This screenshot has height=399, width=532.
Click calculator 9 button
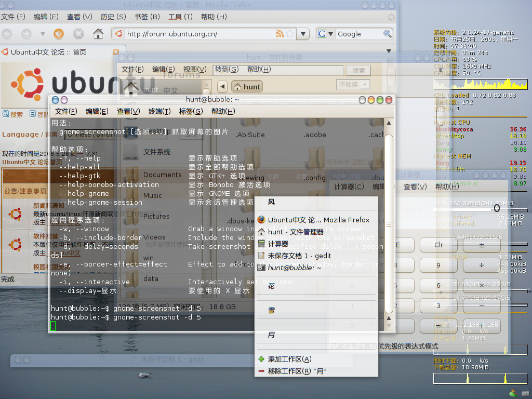(x=438, y=265)
